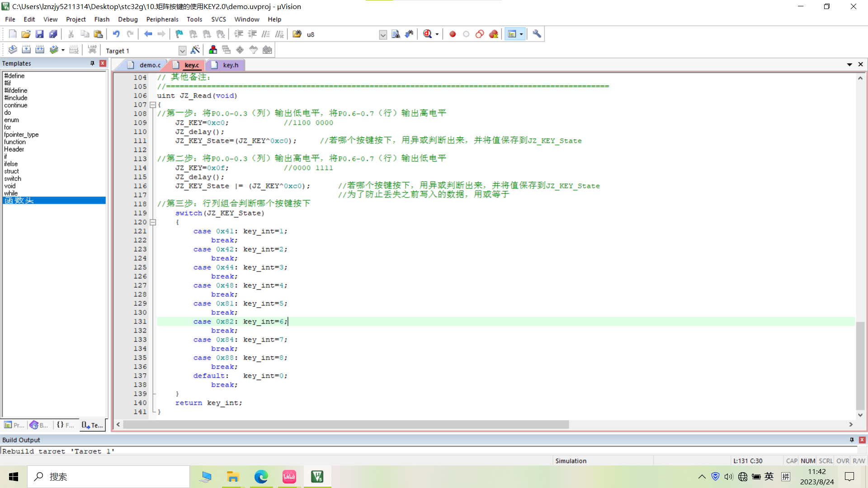Navigate backwards with blue left arrow
The height and width of the screenshot is (488, 868).
[x=148, y=34]
